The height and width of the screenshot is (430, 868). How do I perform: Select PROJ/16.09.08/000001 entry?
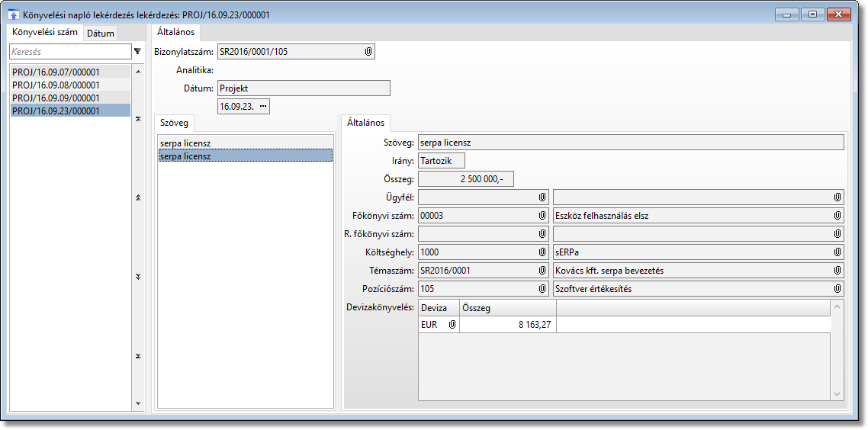tap(56, 85)
